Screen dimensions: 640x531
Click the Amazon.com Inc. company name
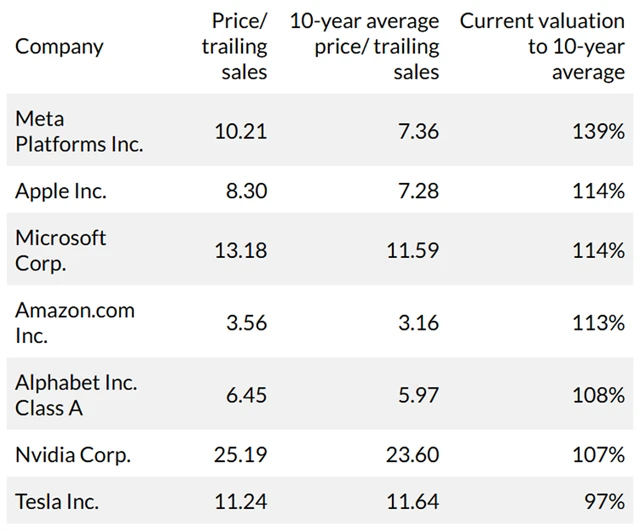(x=74, y=322)
